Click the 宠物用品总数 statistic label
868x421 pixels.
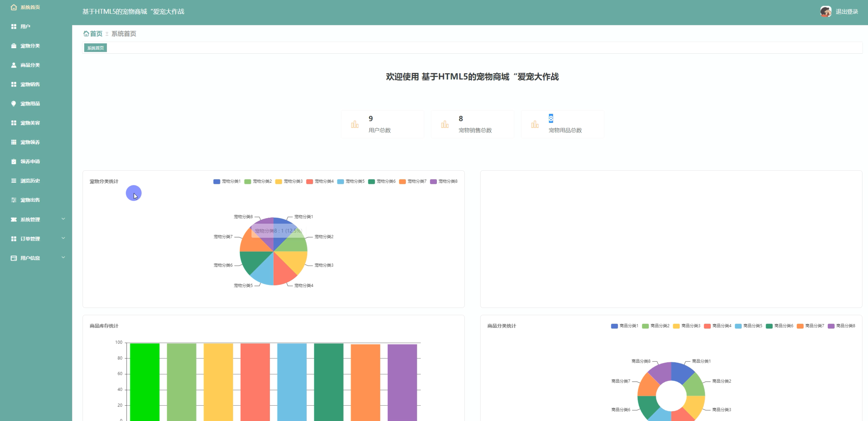pyautogui.click(x=565, y=130)
